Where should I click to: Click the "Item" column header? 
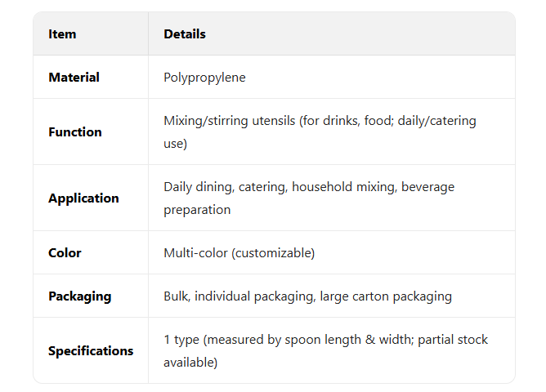point(62,34)
